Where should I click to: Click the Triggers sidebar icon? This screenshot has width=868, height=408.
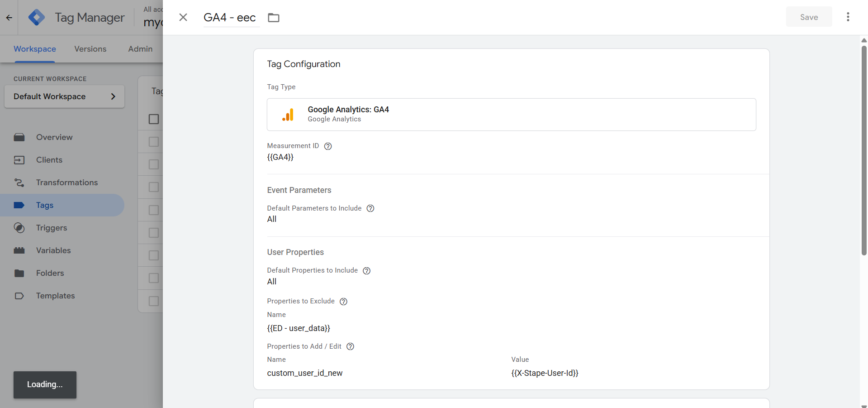point(19,228)
